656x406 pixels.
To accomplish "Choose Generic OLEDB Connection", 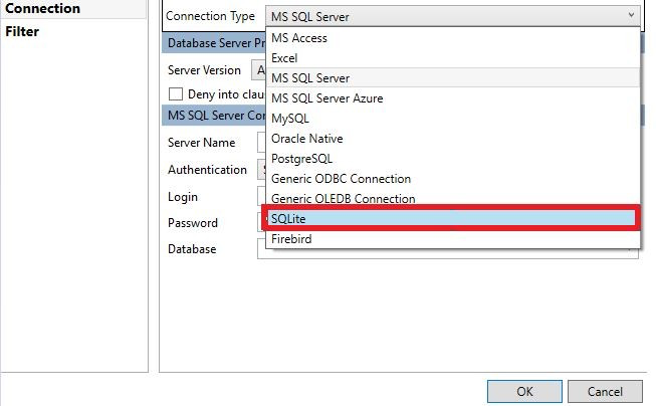I will (x=453, y=198).
